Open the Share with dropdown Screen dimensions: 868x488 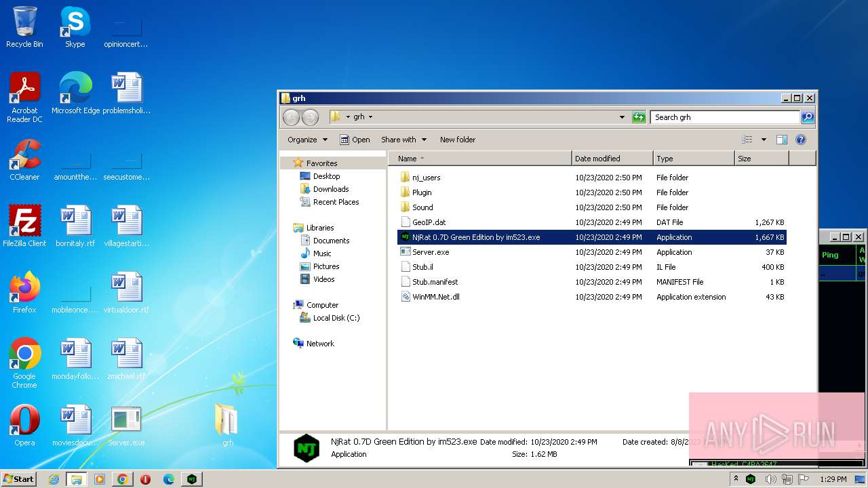coord(403,140)
